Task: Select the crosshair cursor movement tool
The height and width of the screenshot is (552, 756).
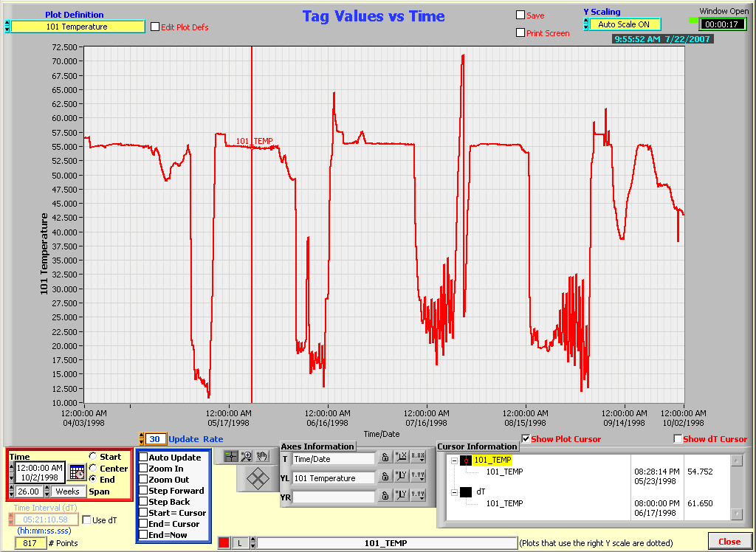Action: [x=231, y=456]
